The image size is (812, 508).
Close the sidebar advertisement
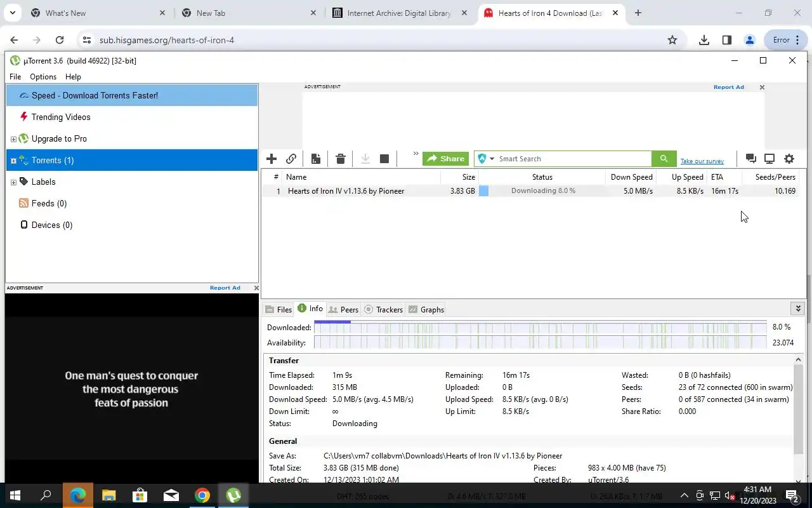[x=256, y=288]
